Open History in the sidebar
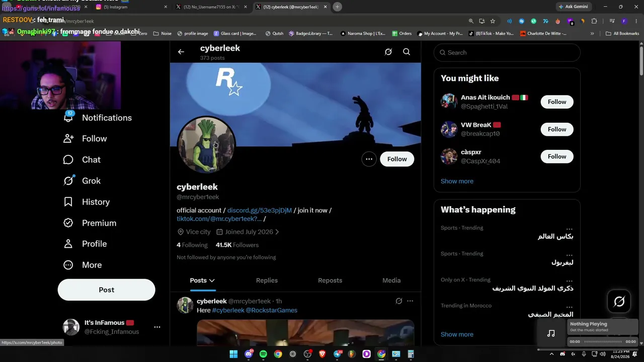Viewport: 644px width, 362px height. point(87,202)
